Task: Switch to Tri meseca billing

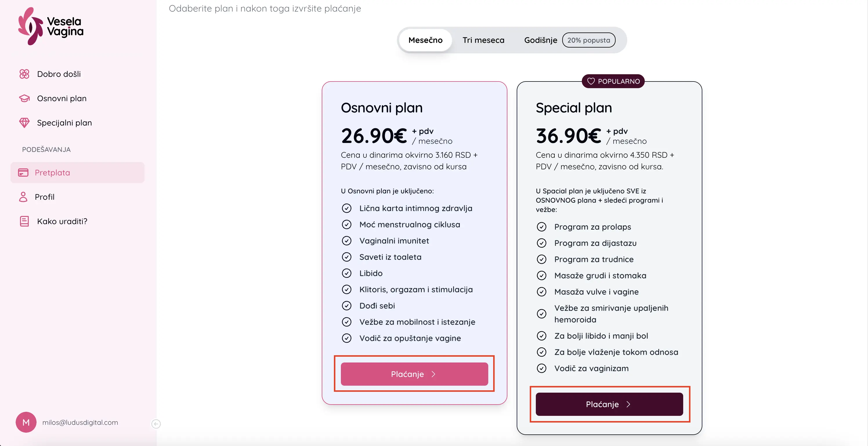Action: coord(483,40)
